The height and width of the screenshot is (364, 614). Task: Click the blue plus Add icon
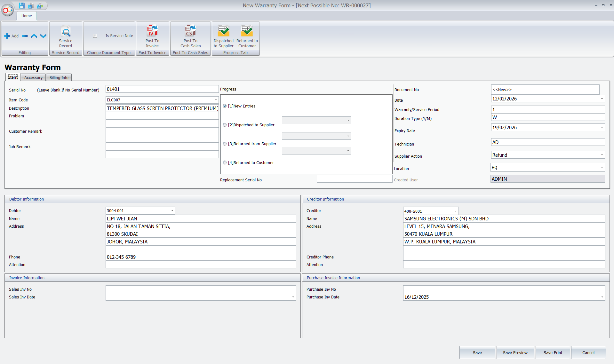tap(7, 36)
